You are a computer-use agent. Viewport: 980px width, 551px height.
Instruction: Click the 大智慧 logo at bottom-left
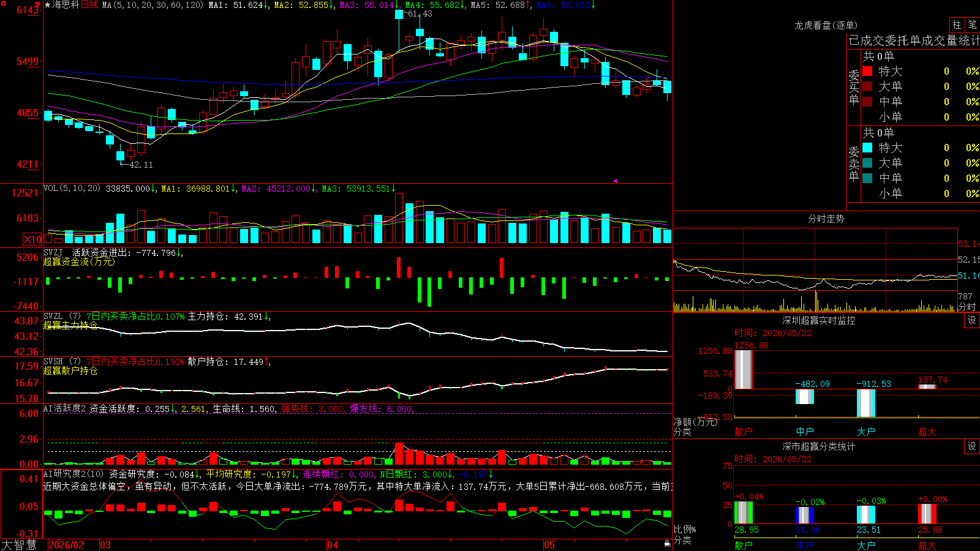pos(19,545)
